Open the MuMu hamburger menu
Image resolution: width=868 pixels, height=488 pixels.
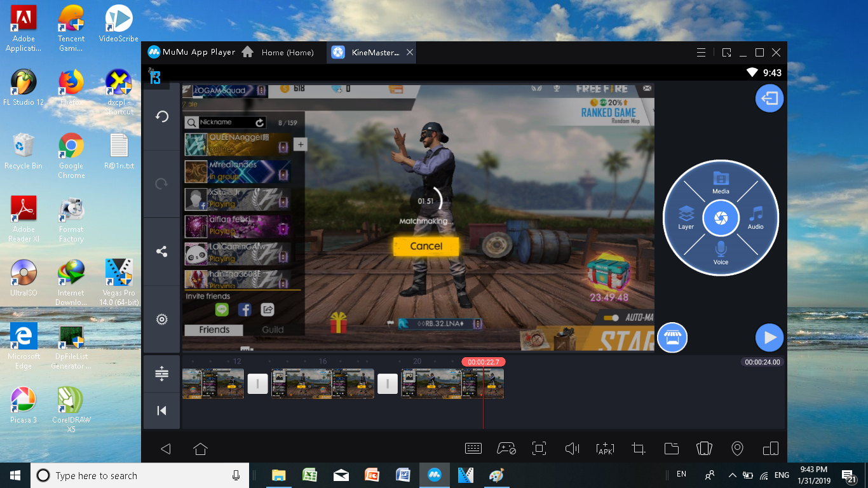(701, 52)
